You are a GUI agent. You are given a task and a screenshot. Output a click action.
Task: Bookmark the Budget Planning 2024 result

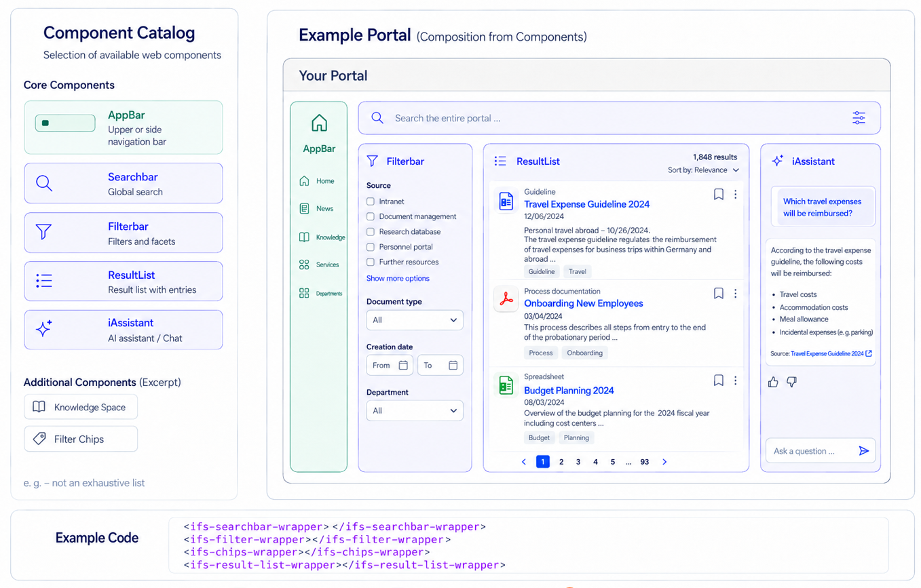(x=719, y=380)
